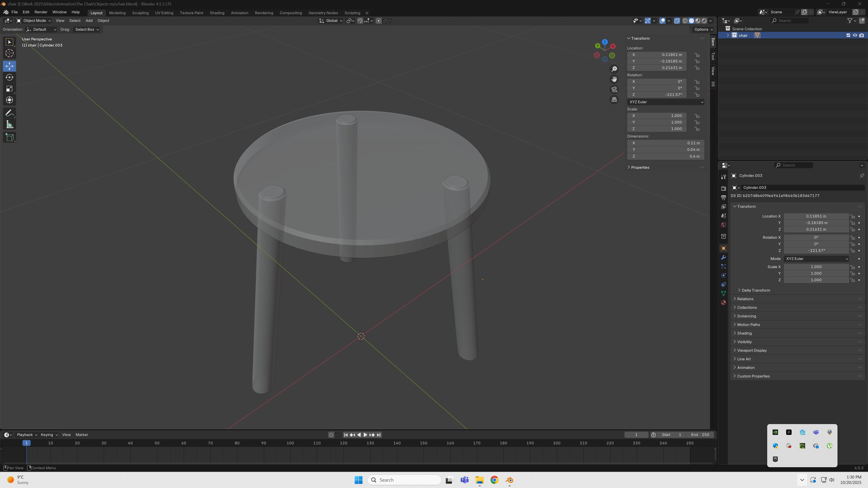Activate the Annotate pencil tool
Image resolution: width=868 pixels, height=488 pixels.
pos(9,113)
